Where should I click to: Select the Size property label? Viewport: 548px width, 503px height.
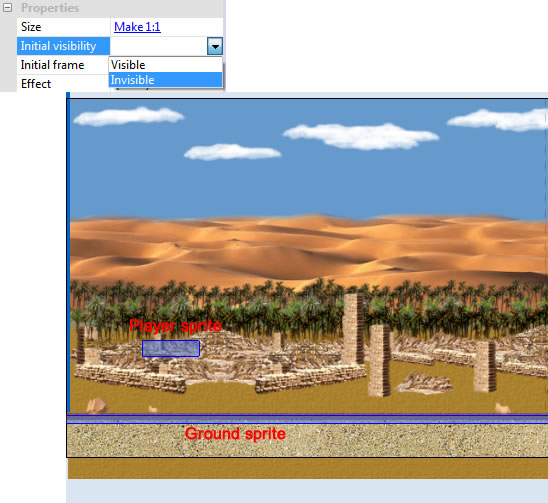coord(31,27)
